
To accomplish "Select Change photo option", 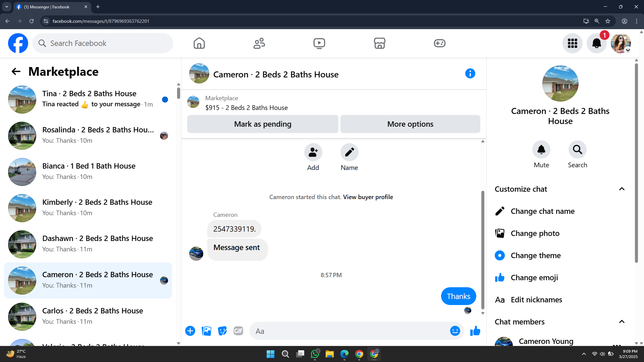I will [561, 233].
